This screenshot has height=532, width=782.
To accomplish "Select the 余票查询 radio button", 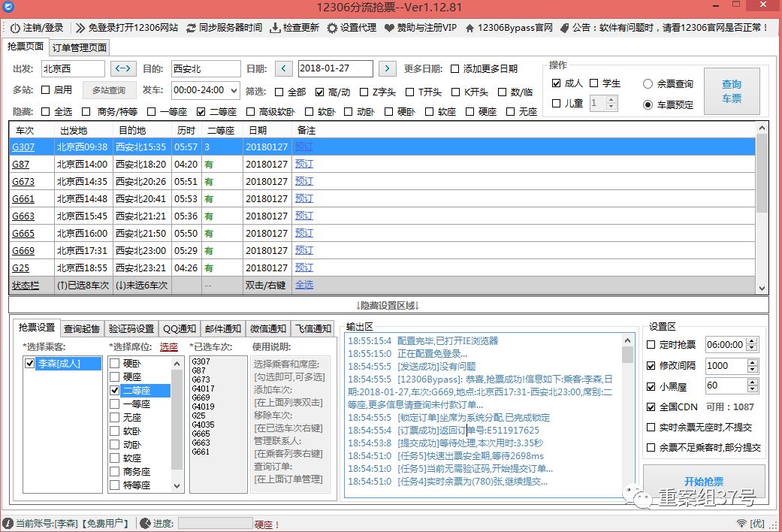I will [648, 84].
